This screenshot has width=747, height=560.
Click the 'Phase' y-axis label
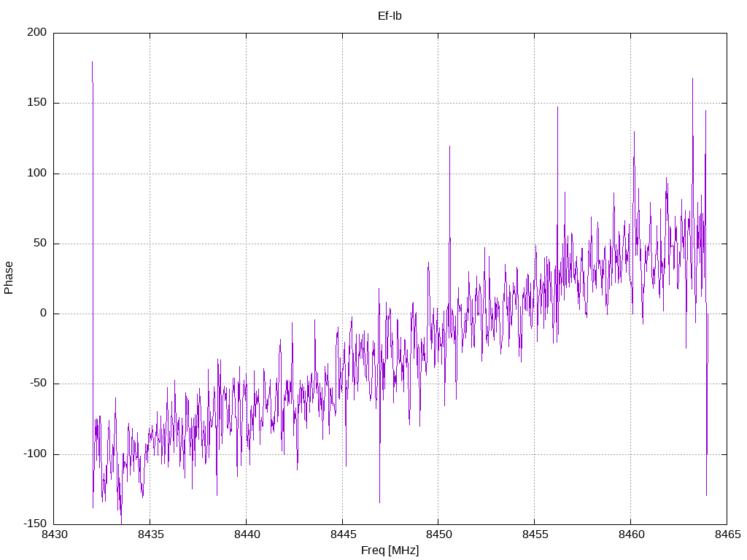[x=9, y=278]
